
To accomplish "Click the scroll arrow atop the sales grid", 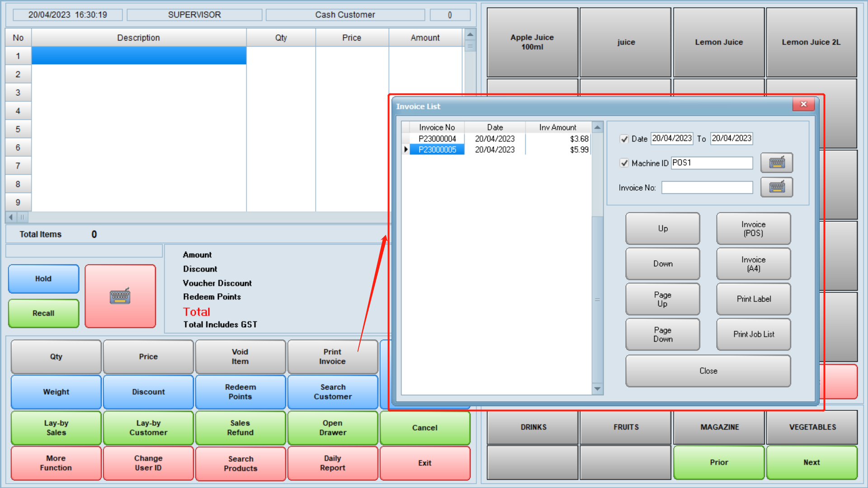I will tap(470, 34).
